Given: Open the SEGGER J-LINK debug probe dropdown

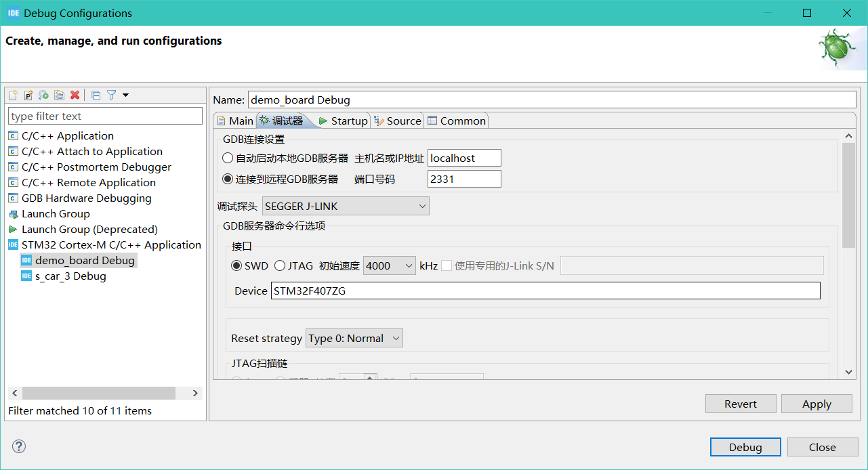Looking at the screenshot, I should (346, 206).
